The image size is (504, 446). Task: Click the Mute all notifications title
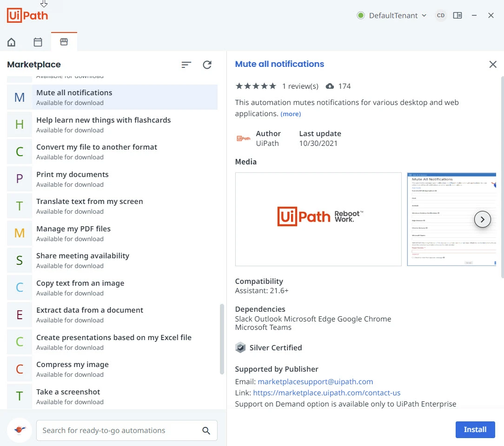pos(279,64)
